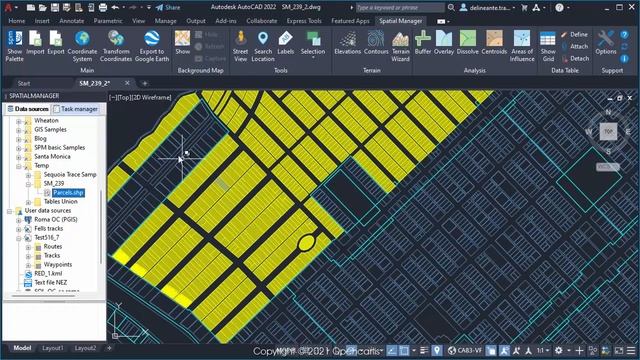Click the Model layout tab
Image resolution: width=640 pixels, height=360 pixels.
[x=22, y=348]
